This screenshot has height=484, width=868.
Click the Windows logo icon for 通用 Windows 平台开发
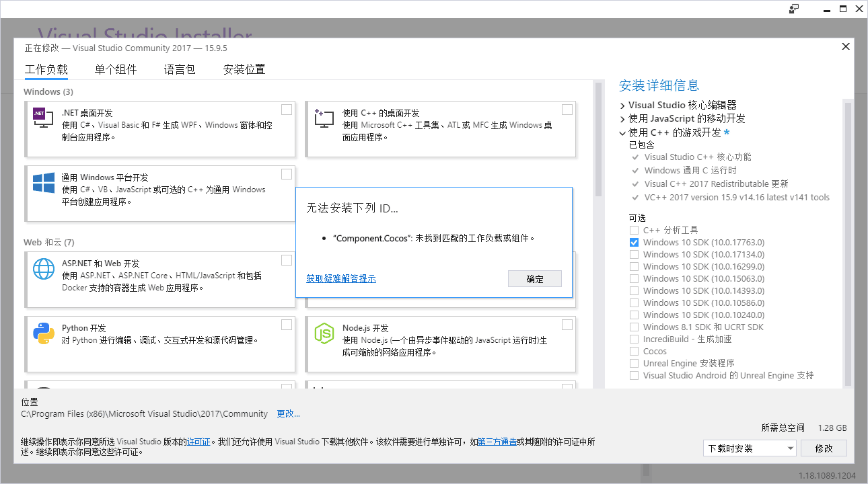pyautogui.click(x=43, y=182)
